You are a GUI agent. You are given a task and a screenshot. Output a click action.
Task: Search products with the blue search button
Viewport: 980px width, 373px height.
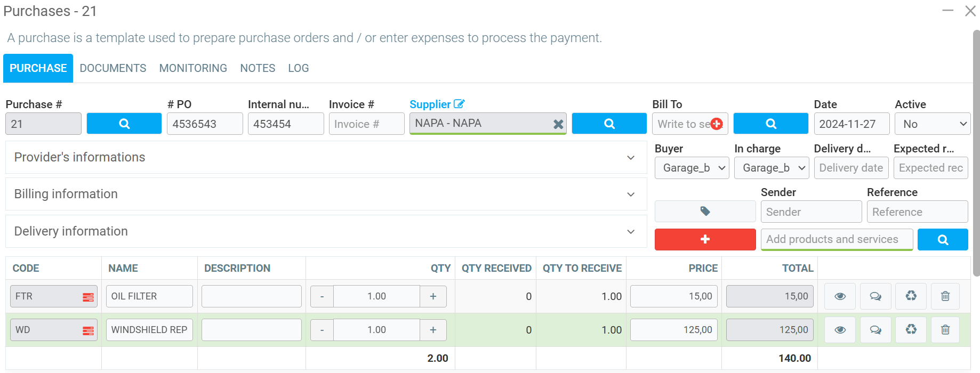pyautogui.click(x=942, y=240)
